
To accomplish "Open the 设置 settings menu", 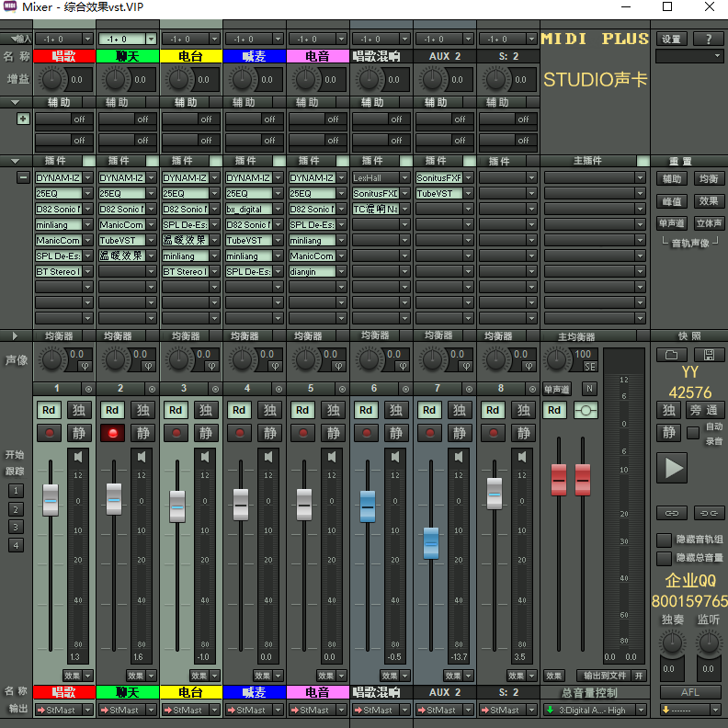I will (672, 40).
